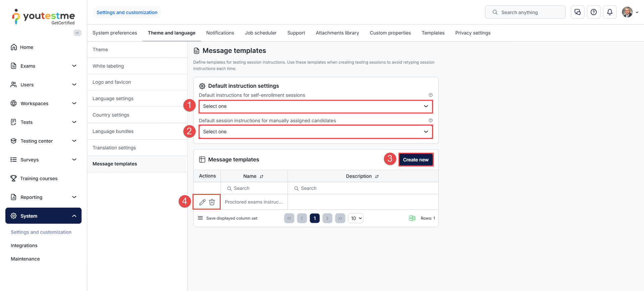Open Maintenance link in sidebar

[25, 259]
